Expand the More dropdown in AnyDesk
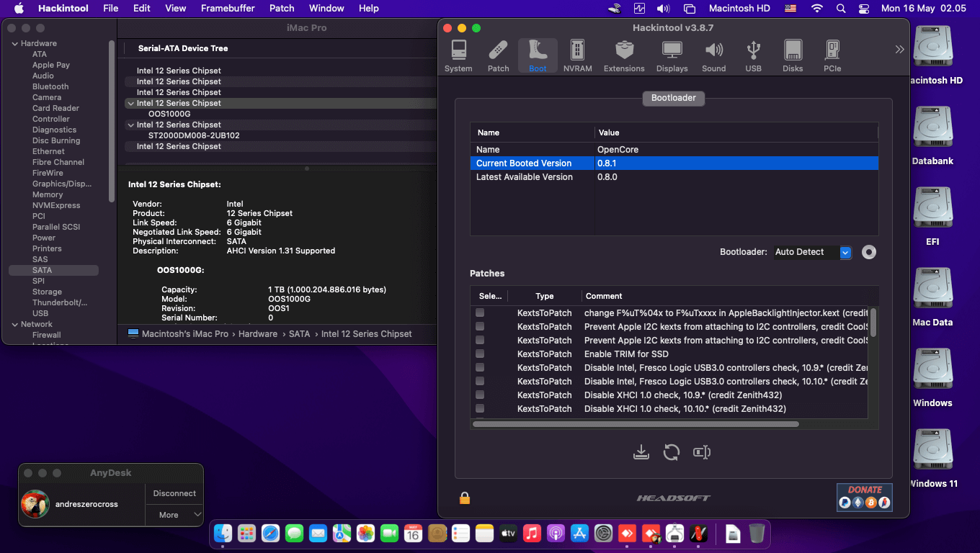This screenshot has height=553, width=980. [175, 515]
